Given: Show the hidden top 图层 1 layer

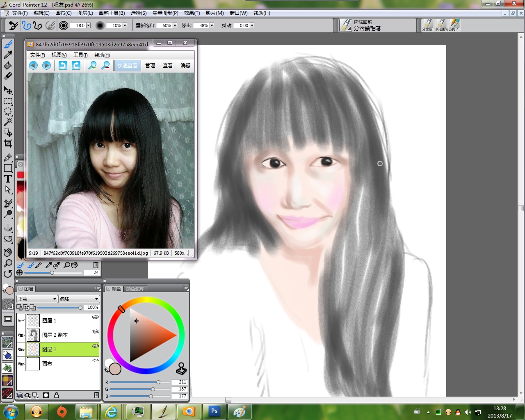Looking at the screenshot, I should point(21,321).
